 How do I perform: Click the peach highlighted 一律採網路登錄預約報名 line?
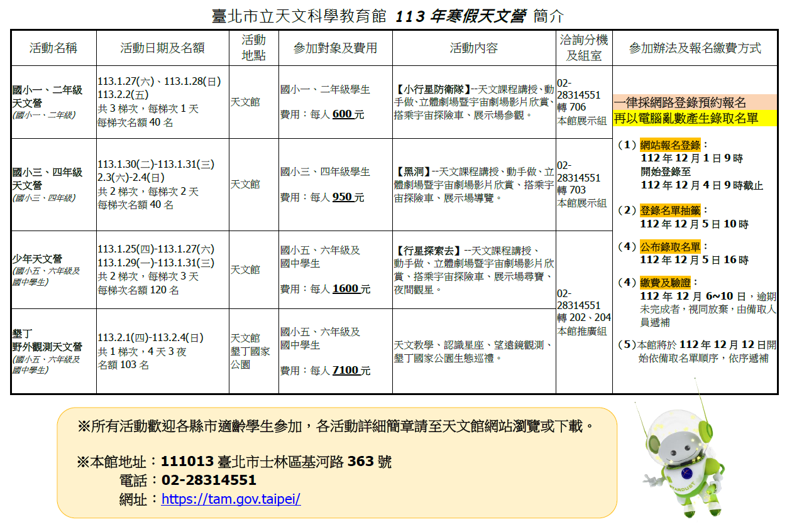click(x=681, y=102)
